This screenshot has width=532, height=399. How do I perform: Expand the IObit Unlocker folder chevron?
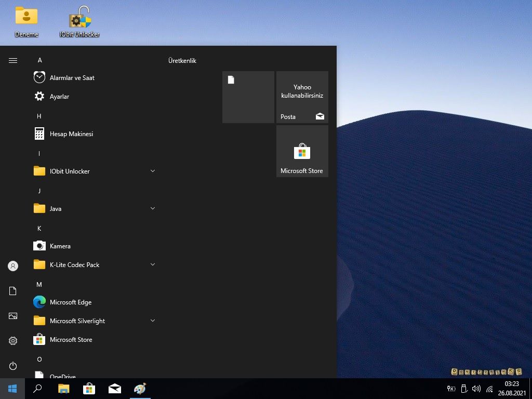(153, 171)
